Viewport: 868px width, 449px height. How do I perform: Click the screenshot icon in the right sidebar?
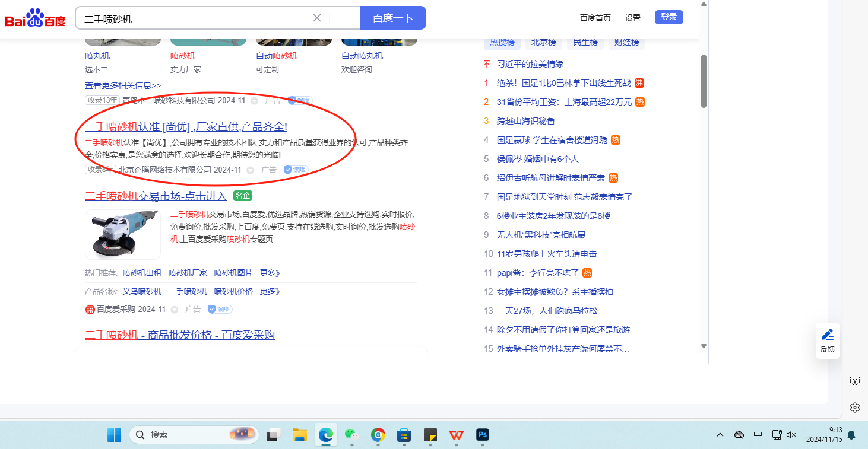point(855,381)
